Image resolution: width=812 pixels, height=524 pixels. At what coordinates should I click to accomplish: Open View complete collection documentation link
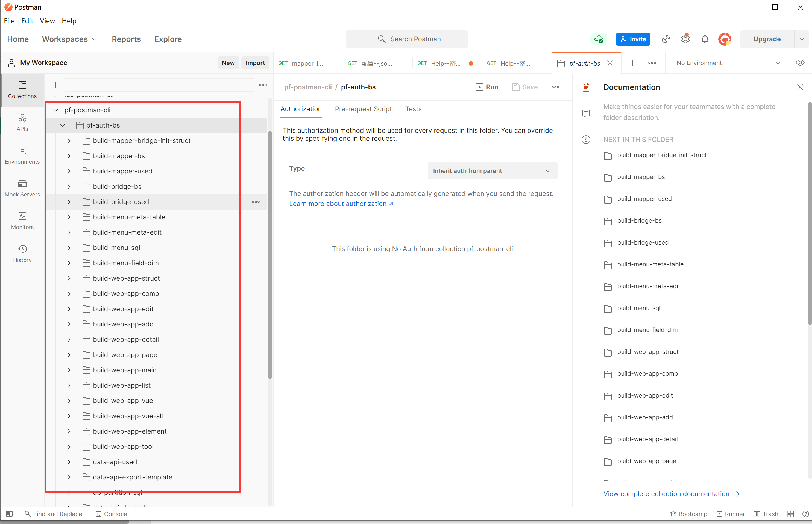coord(672,494)
